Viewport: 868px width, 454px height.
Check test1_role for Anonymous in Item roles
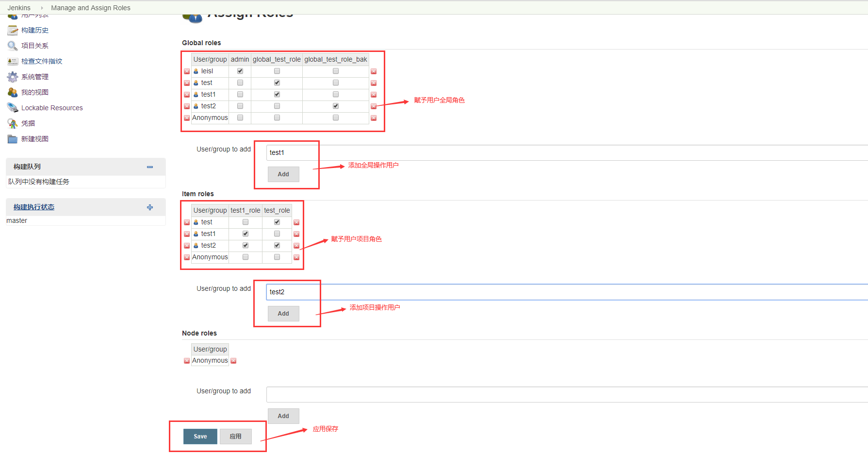tap(246, 257)
